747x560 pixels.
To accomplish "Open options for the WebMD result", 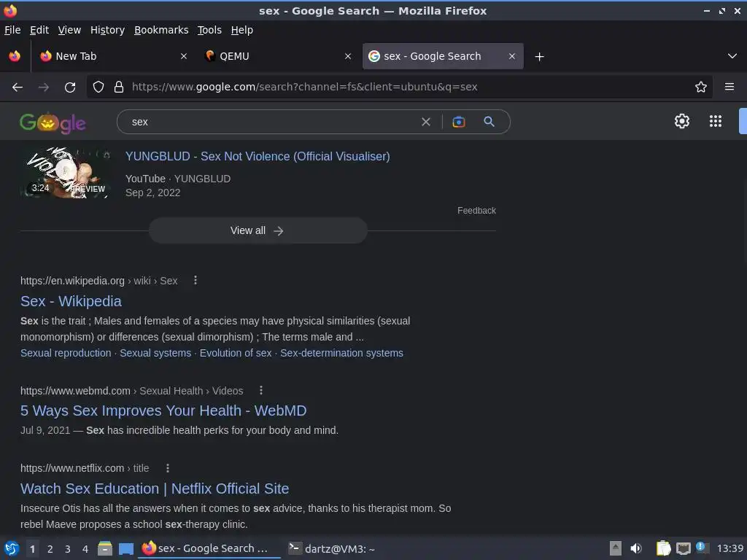I will [x=261, y=391].
